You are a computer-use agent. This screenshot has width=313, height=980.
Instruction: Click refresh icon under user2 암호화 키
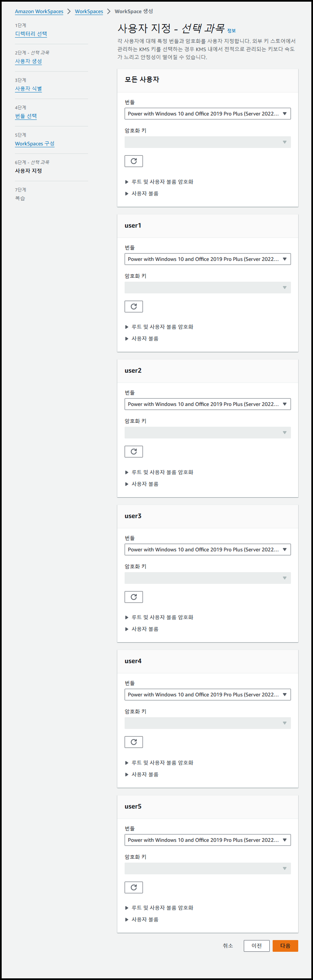pyautogui.click(x=133, y=452)
